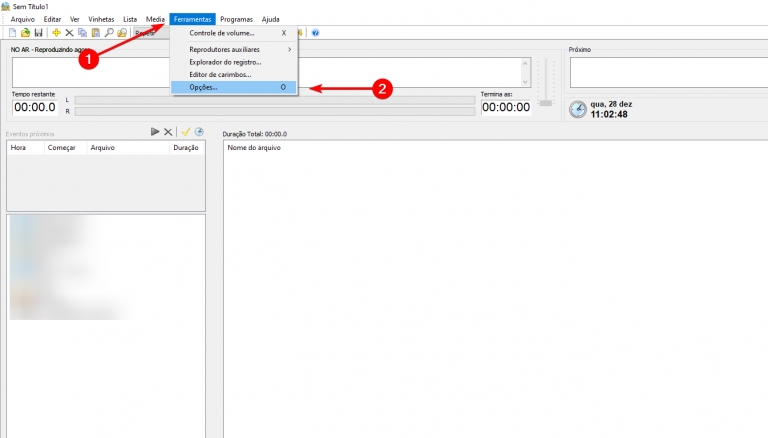The width and height of the screenshot is (768, 438).
Task: Click the vertical volume slider handle
Action: click(x=545, y=101)
